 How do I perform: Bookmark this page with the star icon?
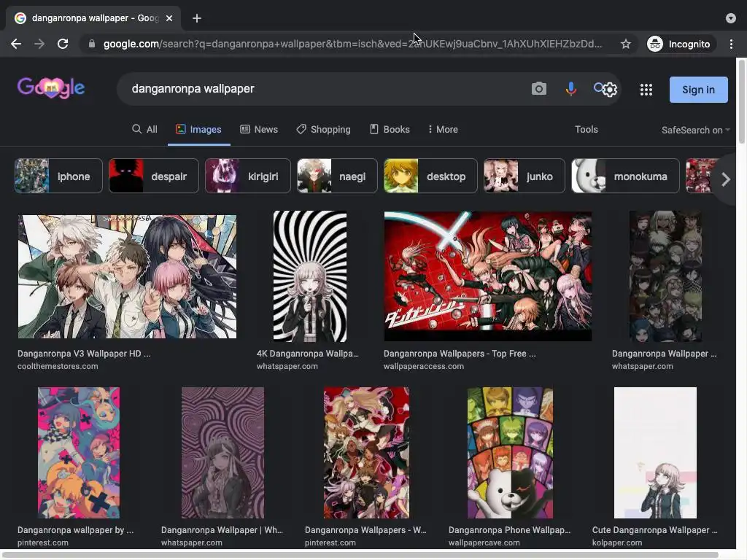tap(625, 44)
